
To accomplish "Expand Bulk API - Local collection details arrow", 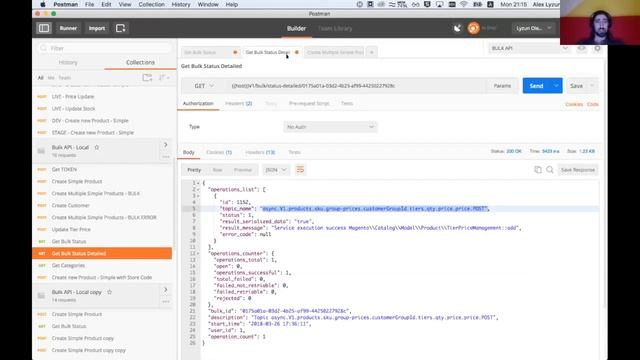I will (x=166, y=145).
